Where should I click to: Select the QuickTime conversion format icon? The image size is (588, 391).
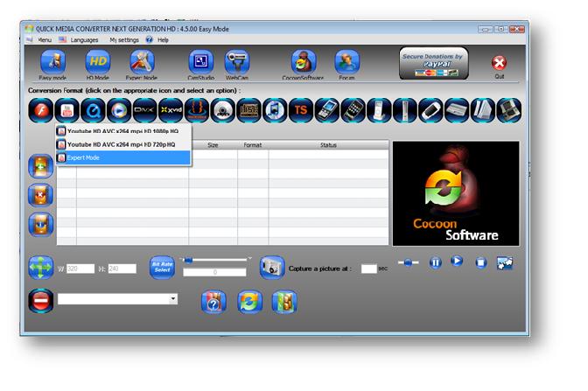tap(93, 110)
